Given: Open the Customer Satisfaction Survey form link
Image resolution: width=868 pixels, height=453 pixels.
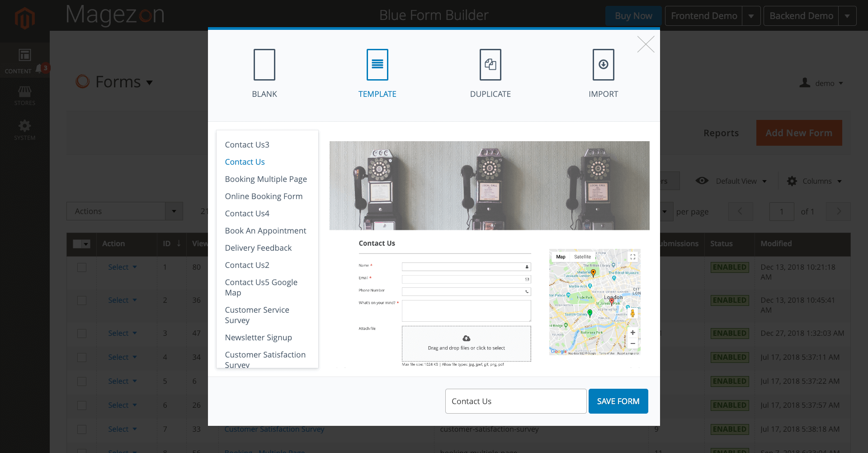Looking at the screenshot, I should [274, 429].
